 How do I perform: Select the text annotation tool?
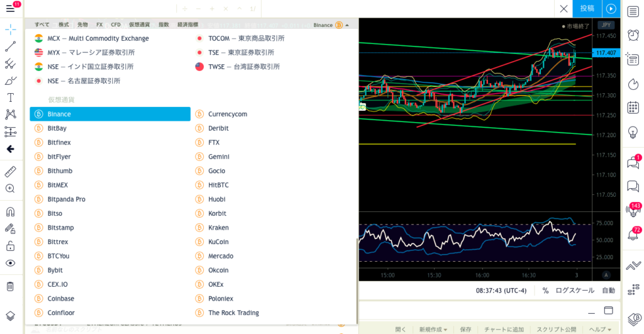coord(10,97)
